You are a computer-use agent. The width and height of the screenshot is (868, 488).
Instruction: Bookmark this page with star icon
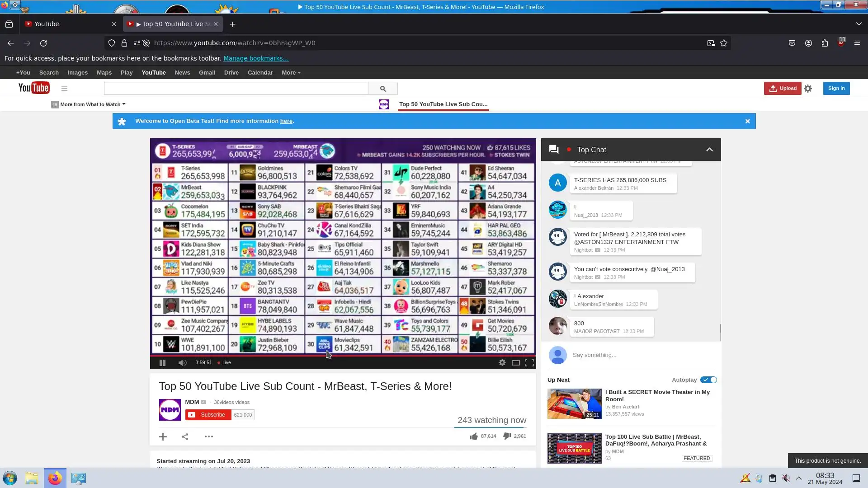click(724, 43)
